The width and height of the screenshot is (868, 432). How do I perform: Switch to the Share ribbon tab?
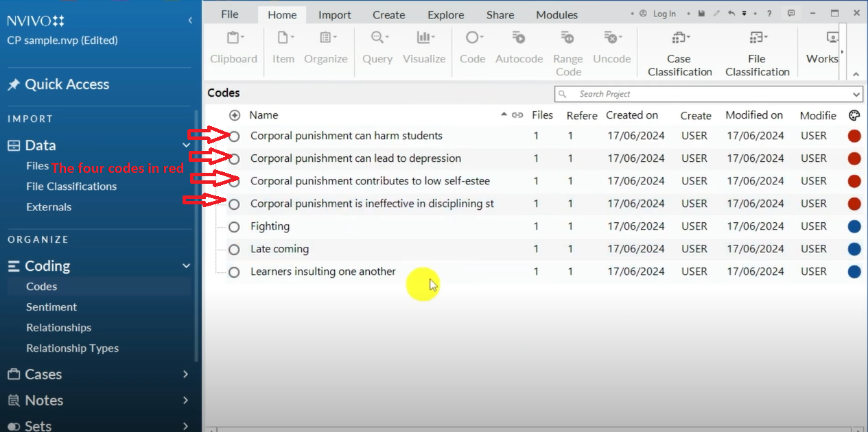(500, 14)
